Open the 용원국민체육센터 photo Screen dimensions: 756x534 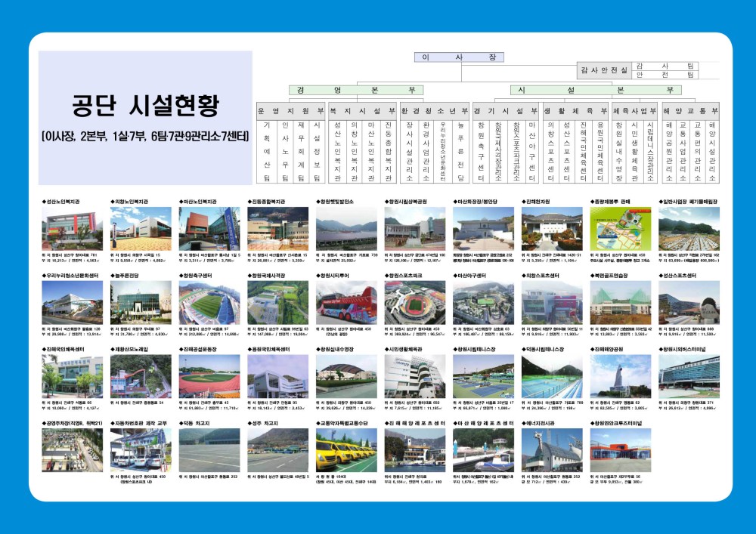277,376
